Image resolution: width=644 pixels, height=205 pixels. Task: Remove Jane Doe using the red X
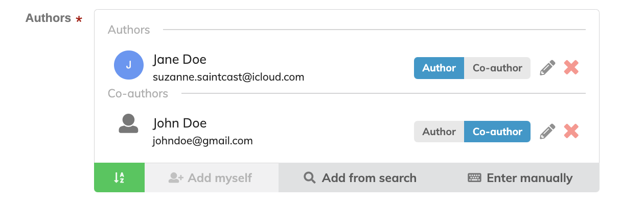571,68
